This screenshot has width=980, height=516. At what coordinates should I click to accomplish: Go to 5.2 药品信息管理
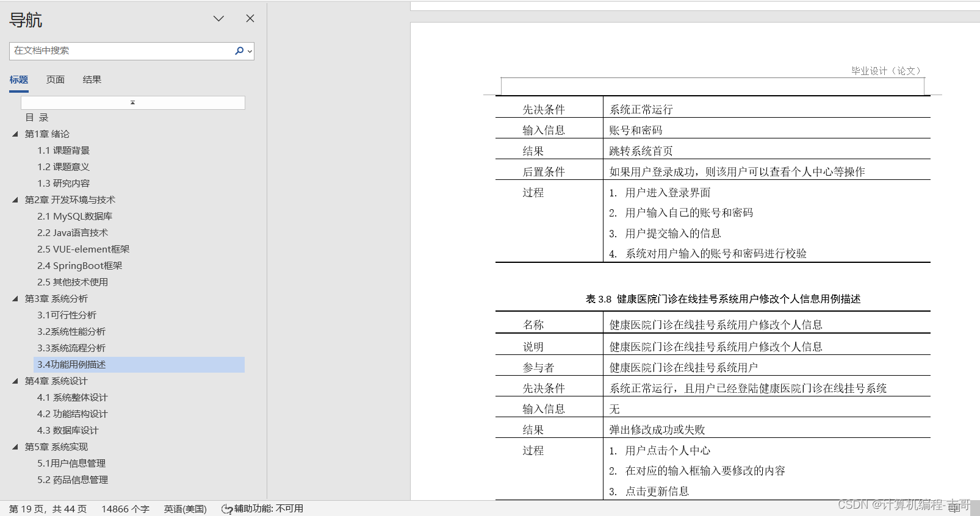(73, 480)
